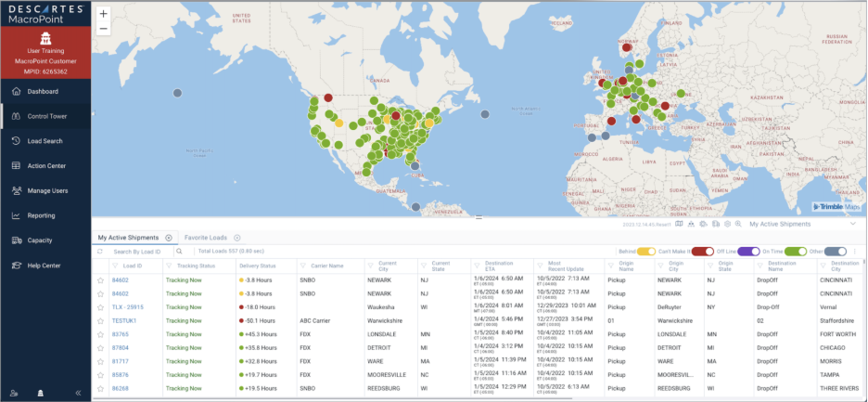Viewport: 868px width, 402px height.
Task: Open Reporting from the sidebar
Action: (41, 215)
